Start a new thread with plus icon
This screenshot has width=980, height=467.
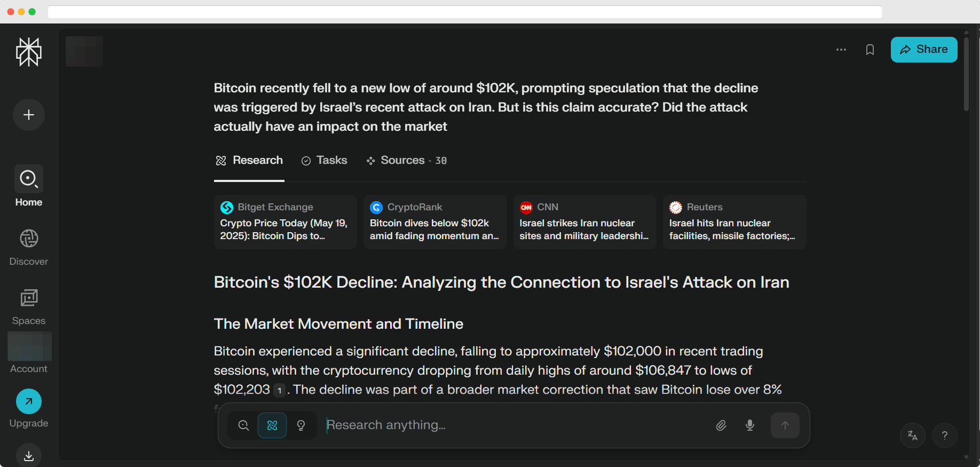29,115
